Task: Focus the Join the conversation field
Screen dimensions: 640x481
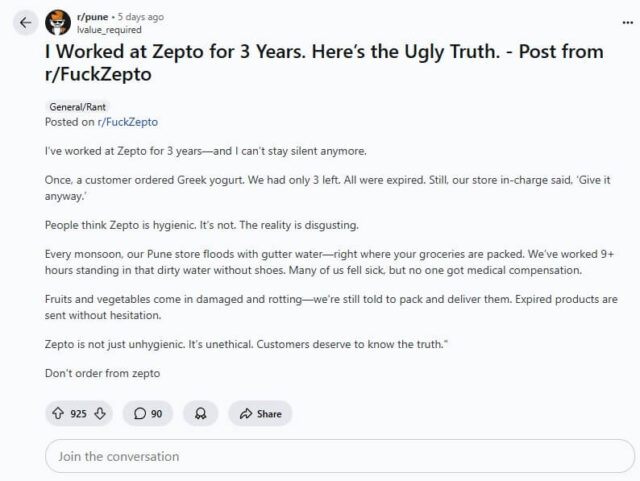Action: [320, 456]
